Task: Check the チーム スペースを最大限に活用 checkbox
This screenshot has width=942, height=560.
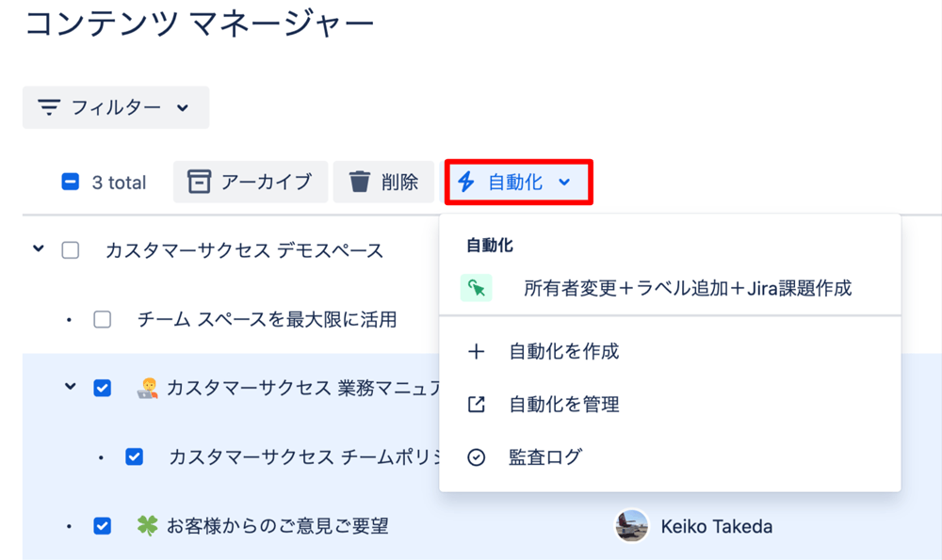Action: click(102, 319)
